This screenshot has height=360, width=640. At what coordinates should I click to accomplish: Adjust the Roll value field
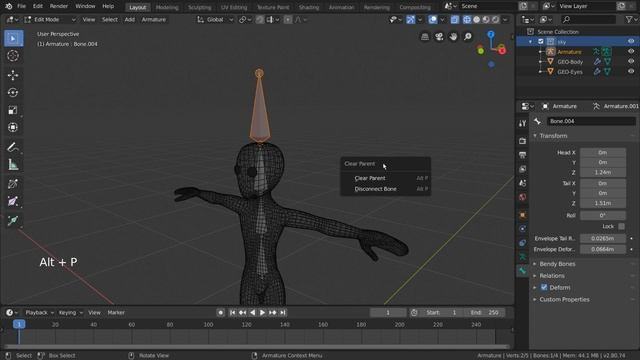[x=603, y=216]
